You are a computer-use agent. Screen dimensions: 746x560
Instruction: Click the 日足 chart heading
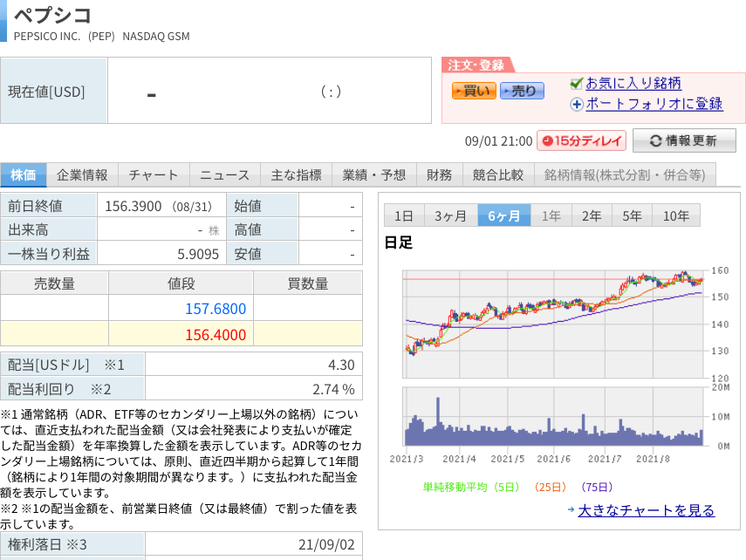(398, 242)
